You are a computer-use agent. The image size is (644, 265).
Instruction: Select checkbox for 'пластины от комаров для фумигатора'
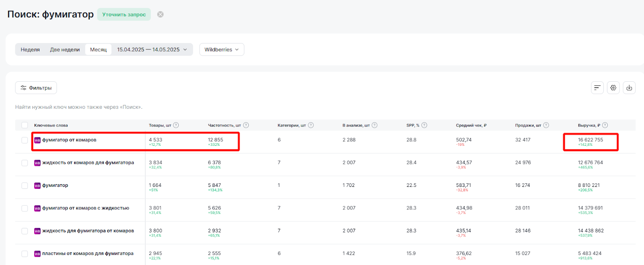[25, 254]
